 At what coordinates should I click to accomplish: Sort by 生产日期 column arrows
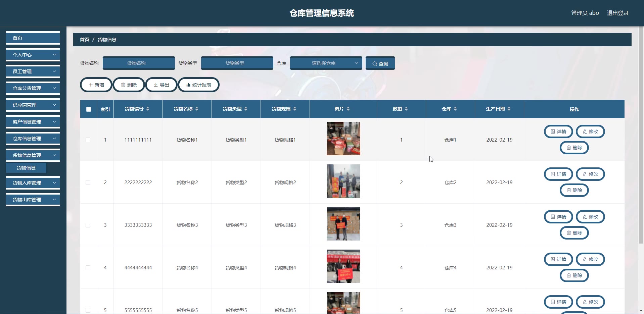point(509,109)
